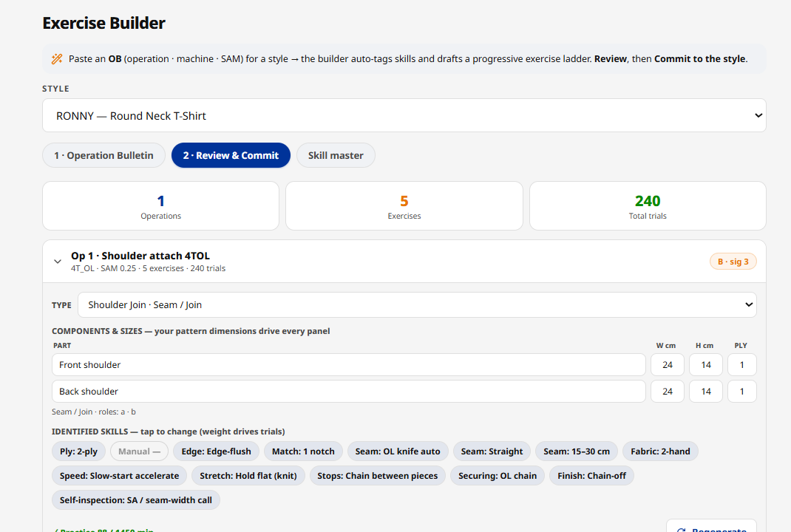Image resolution: width=791 pixels, height=532 pixels.
Task: Edit Front shoulder ply value 1
Action: coord(742,364)
